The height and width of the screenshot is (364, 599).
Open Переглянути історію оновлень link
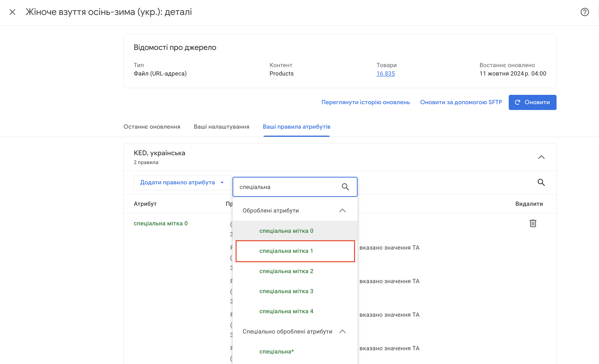366,102
